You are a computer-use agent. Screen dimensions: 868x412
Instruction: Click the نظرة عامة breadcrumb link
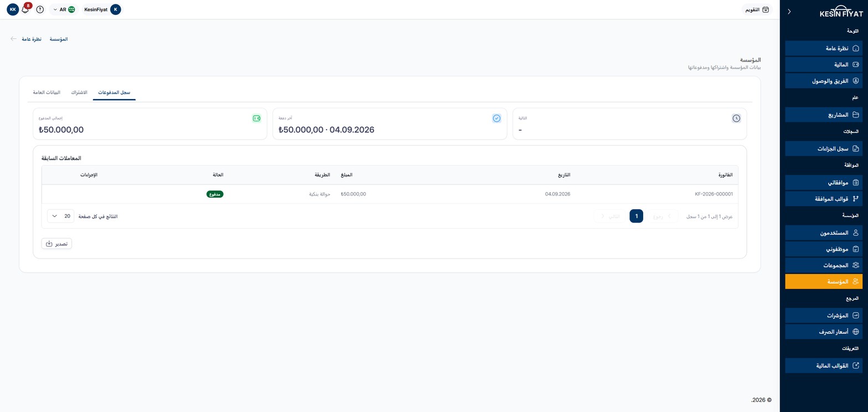coord(32,39)
